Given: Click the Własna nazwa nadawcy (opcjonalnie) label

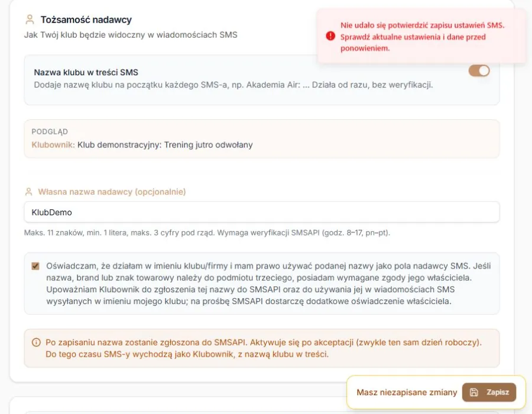Looking at the screenshot, I should (x=112, y=192).
